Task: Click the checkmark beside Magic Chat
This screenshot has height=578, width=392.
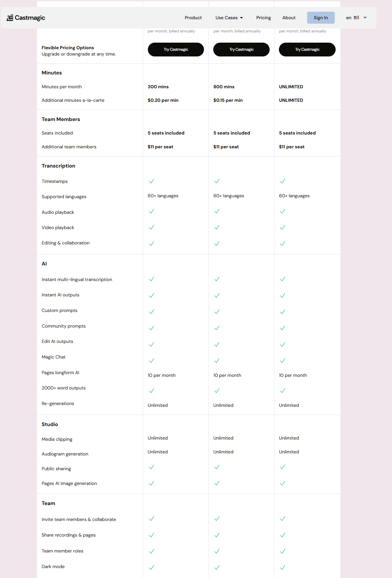Action: point(151,361)
